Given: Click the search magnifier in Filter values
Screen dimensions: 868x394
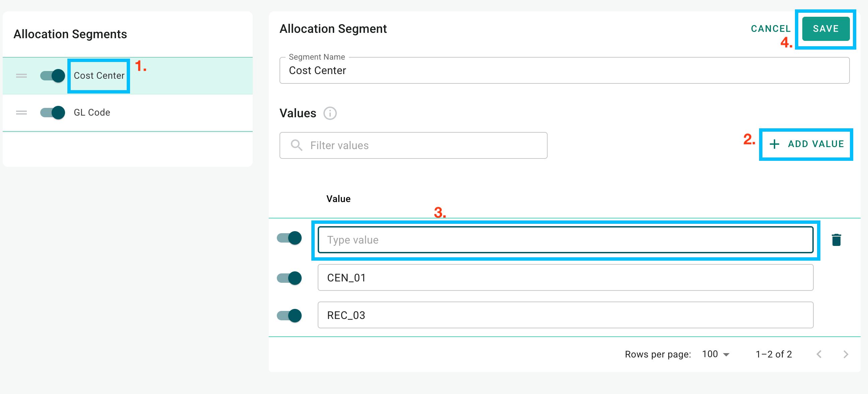Looking at the screenshot, I should [x=296, y=145].
